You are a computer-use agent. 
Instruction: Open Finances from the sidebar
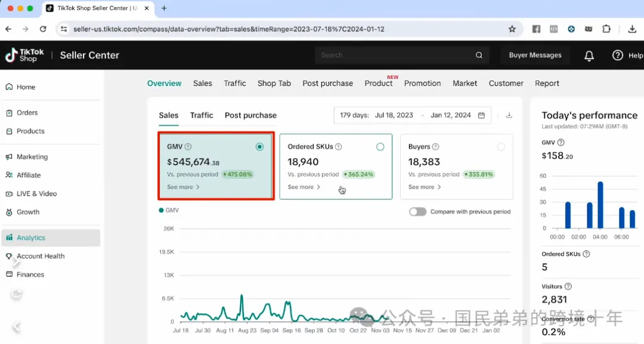(29, 274)
